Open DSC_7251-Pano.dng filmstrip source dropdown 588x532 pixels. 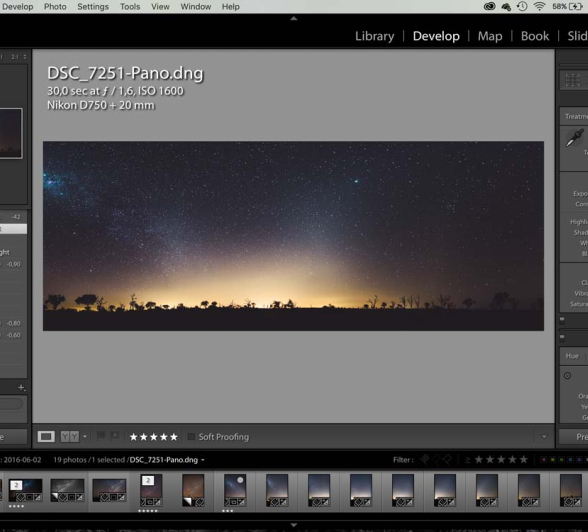pos(203,460)
